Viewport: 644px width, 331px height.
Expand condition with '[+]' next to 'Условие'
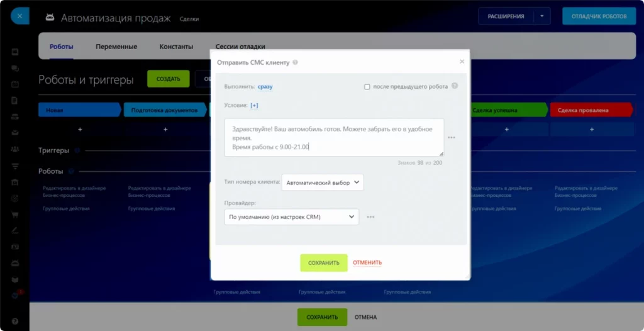click(x=254, y=105)
